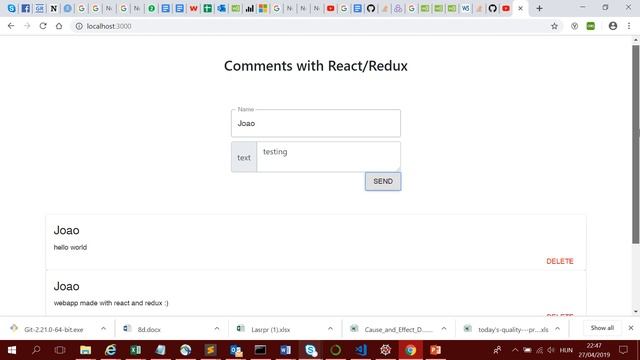Image resolution: width=640 pixels, height=360 pixels.
Task: Open downloaded Git-2.21.0-64-bit.exe file
Action: point(53,329)
